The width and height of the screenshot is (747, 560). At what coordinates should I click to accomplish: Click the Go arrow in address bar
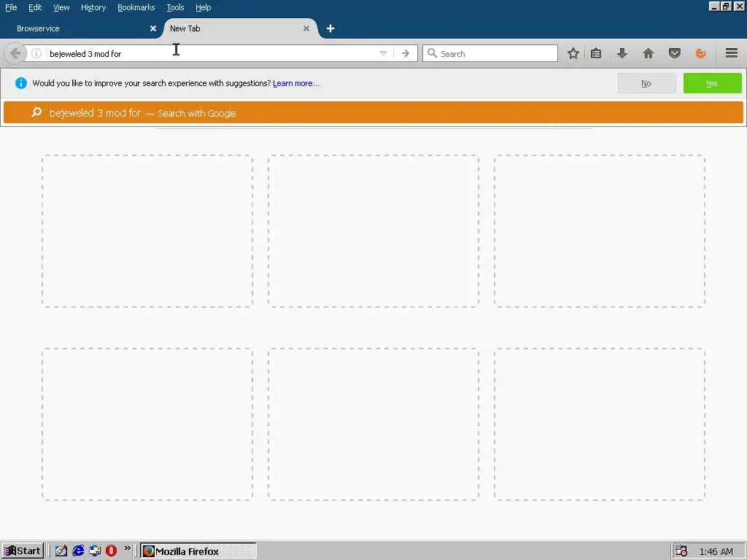click(x=406, y=53)
